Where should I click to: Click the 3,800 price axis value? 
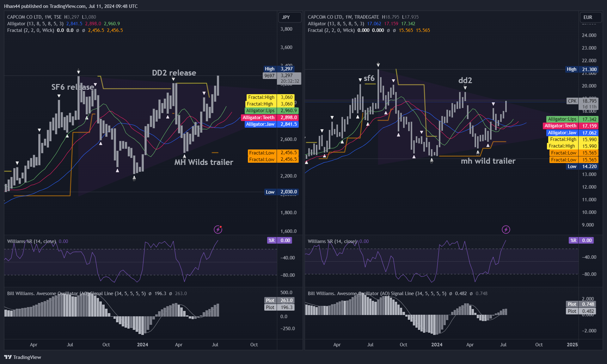(286, 29)
